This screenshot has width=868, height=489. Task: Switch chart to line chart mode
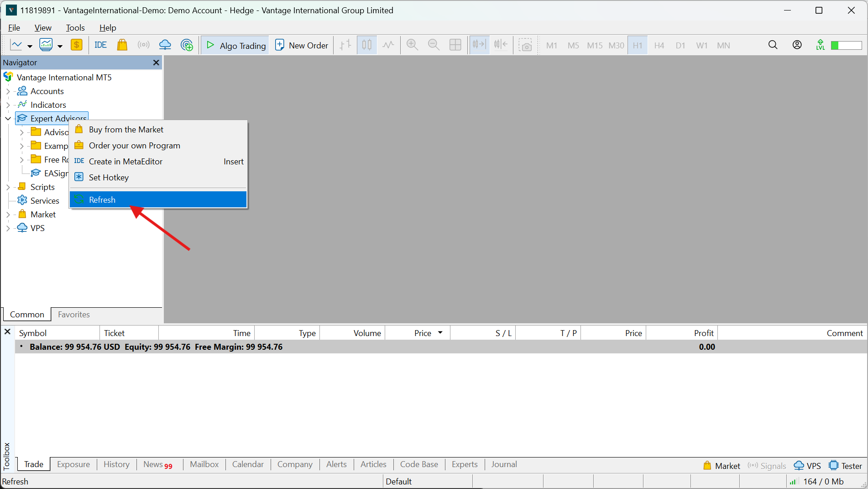point(388,45)
